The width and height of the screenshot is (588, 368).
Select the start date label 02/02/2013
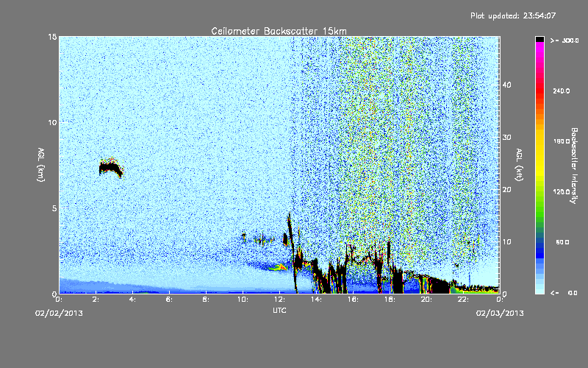point(59,314)
